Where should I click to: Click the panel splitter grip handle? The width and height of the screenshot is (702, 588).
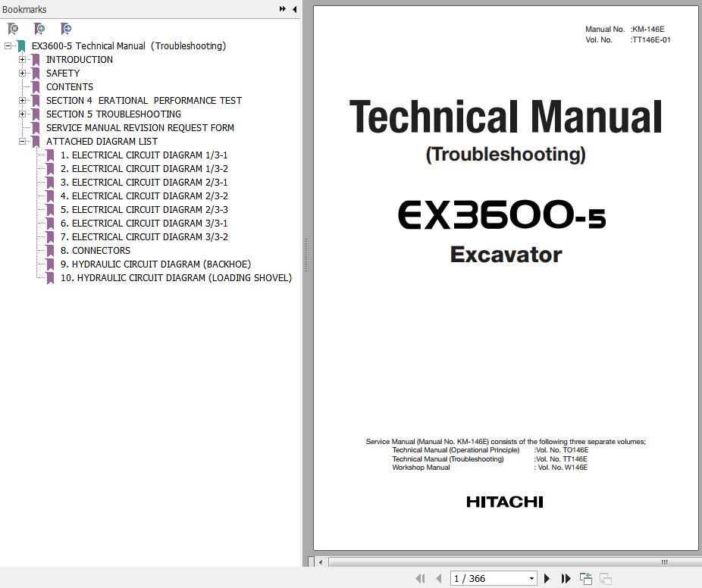306,255
